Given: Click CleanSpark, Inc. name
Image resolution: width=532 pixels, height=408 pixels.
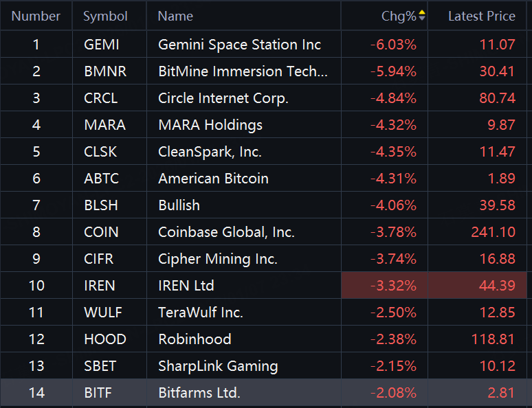Looking at the screenshot, I should click(x=210, y=152).
